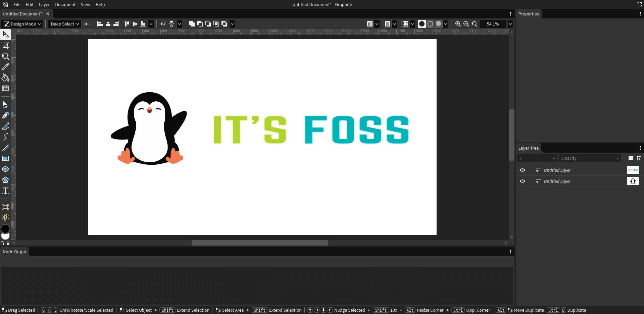Open the Document menu
The height and width of the screenshot is (314, 644).
click(x=65, y=4)
